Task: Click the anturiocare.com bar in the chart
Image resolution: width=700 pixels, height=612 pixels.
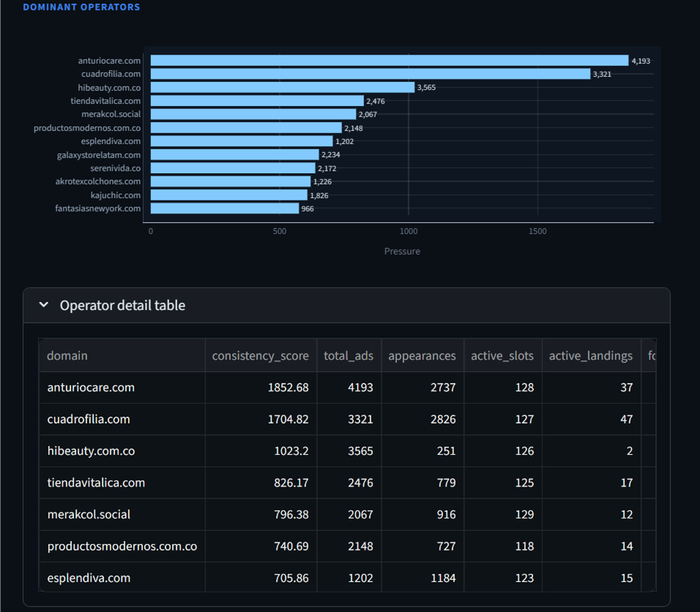Action: click(389, 61)
